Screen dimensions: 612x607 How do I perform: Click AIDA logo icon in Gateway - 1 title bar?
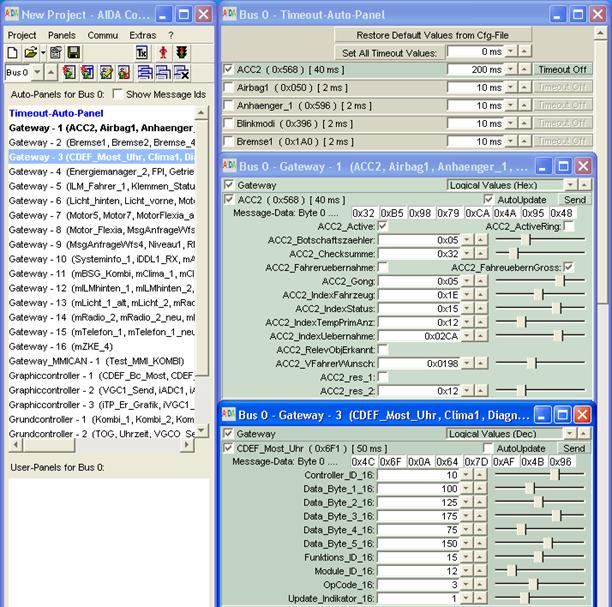[x=230, y=166]
